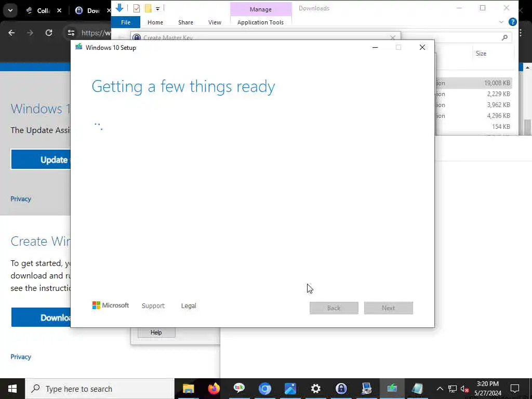Image resolution: width=532 pixels, height=399 pixels.
Task: Open the Support link in Setup window
Action: [x=153, y=305]
